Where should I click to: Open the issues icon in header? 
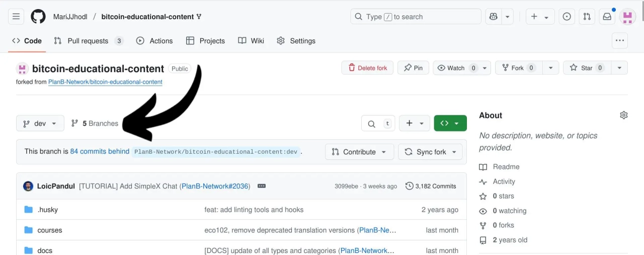[567, 17]
